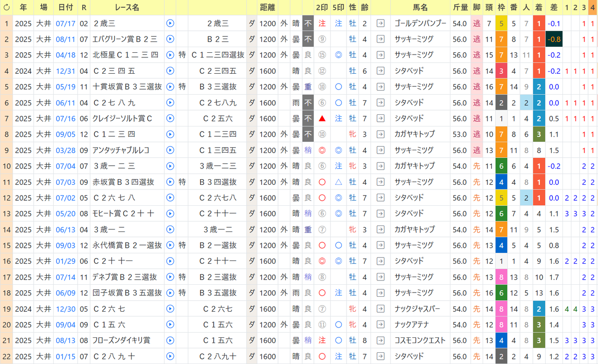Play the race video in the 01/15 row
This screenshot has width=598, height=364.
pyautogui.click(x=170, y=357)
